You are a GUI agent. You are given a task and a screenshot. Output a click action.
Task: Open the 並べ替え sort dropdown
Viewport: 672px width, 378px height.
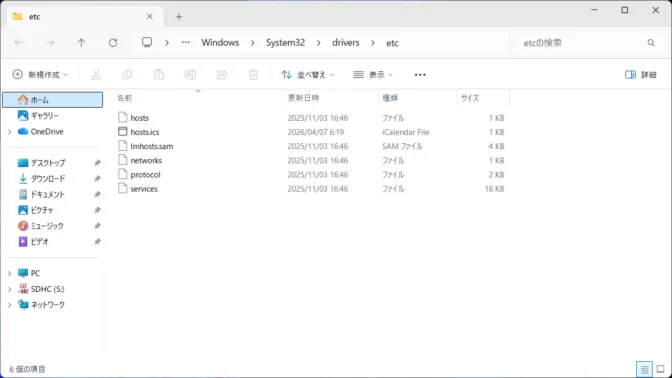tap(308, 75)
